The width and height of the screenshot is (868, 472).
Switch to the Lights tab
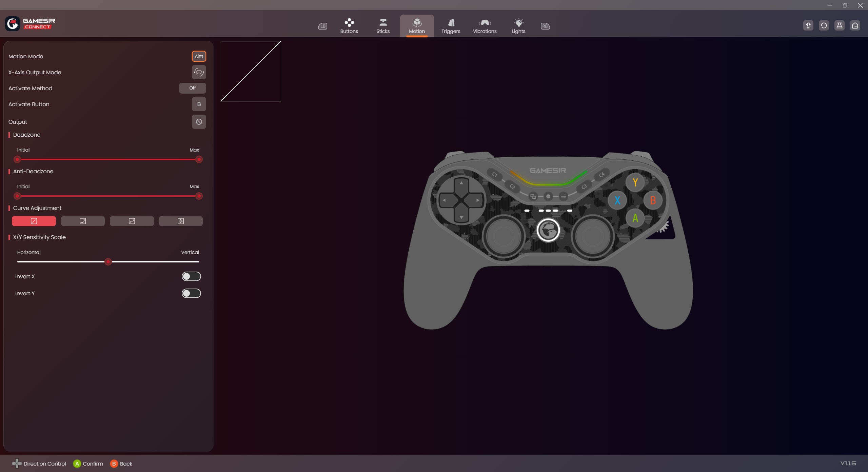[518, 26]
